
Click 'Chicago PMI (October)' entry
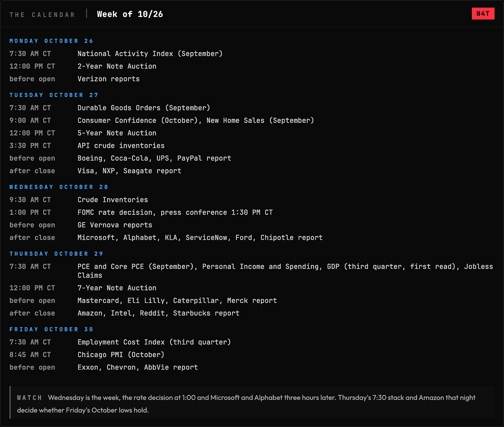[x=121, y=355]
